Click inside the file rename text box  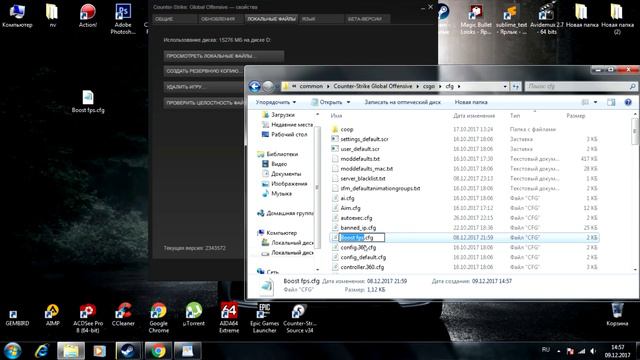point(362,238)
